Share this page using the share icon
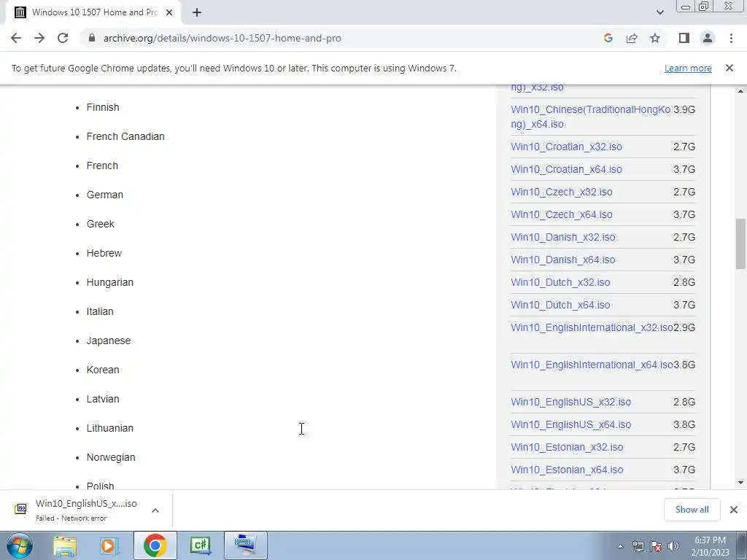The height and width of the screenshot is (560, 747). pos(632,38)
